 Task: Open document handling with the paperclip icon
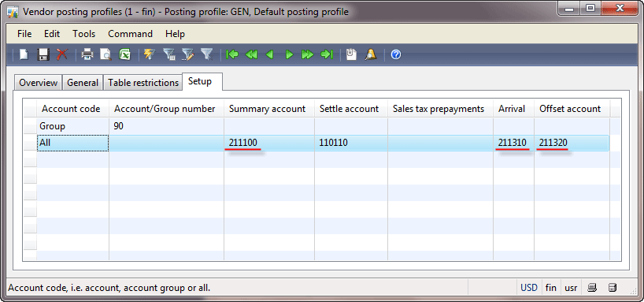[351, 54]
